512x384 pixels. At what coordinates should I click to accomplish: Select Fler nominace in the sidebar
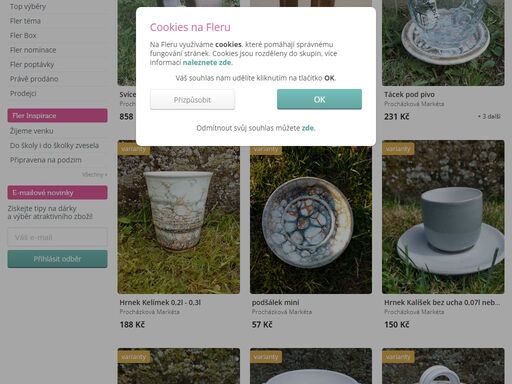[x=33, y=50]
